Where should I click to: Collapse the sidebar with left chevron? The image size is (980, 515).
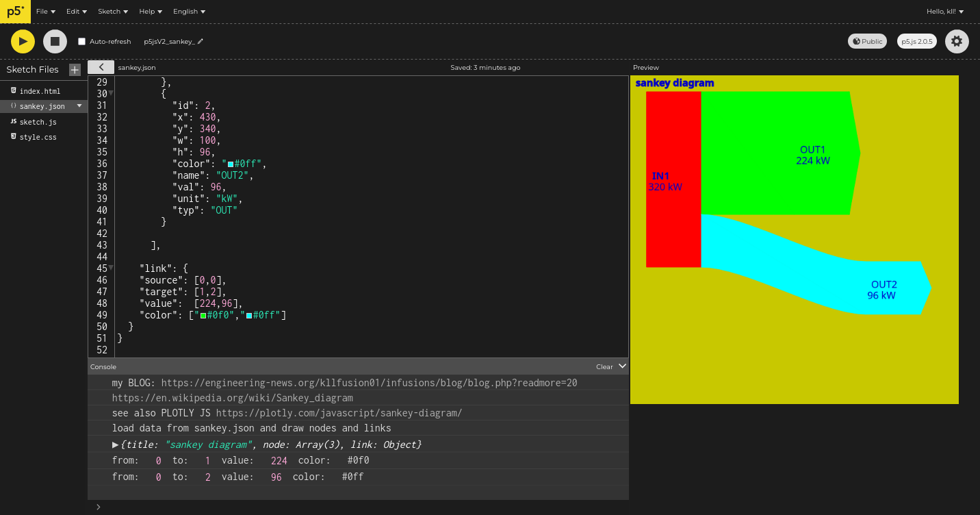click(101, 67)
